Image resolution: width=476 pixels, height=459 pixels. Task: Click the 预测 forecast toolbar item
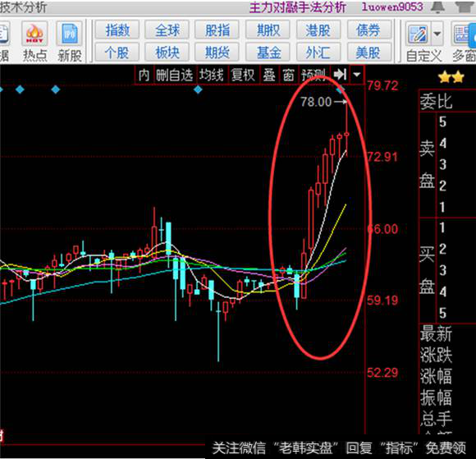[x=314, y=75]
